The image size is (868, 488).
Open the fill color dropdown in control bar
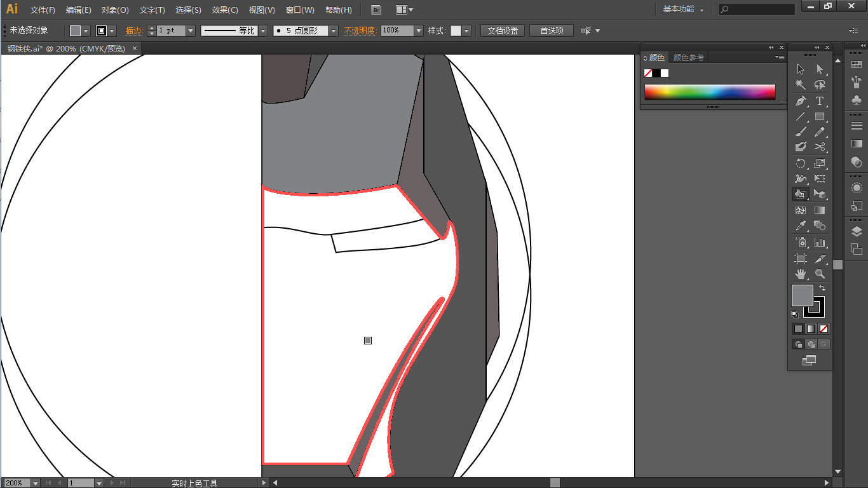tap(86, 30)
